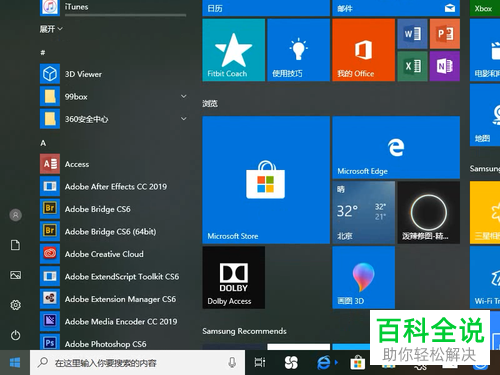The width and height of the screenshot is (500, 375).
Task: Launch the Word tile
Action: (412, 34)
